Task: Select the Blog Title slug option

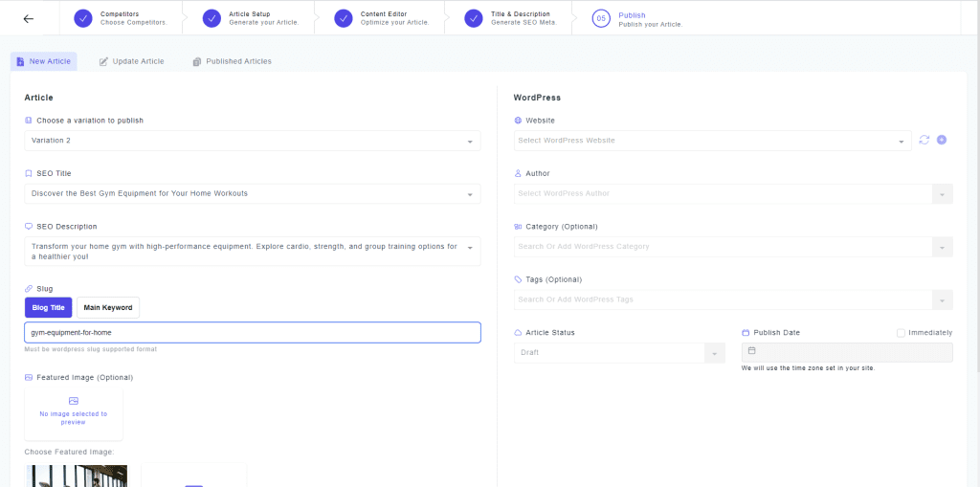Action: (x=48, y=307)
